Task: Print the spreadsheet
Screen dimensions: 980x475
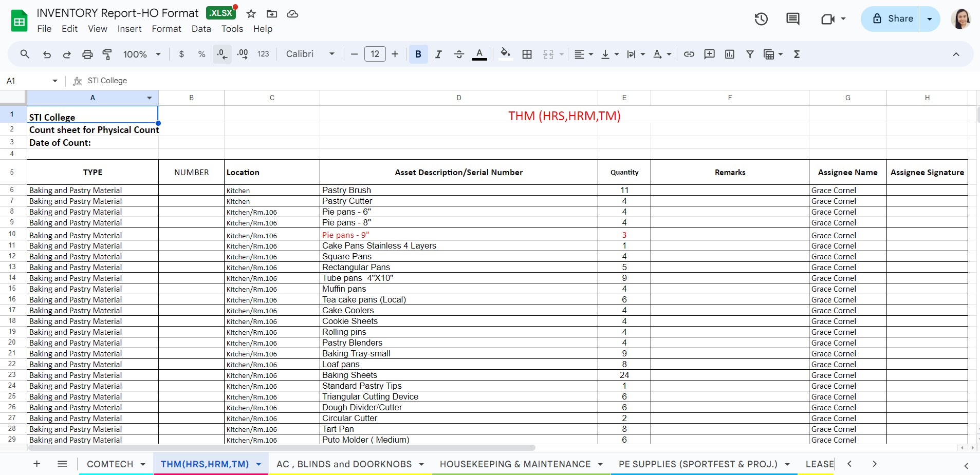Action: coord(87,54)
